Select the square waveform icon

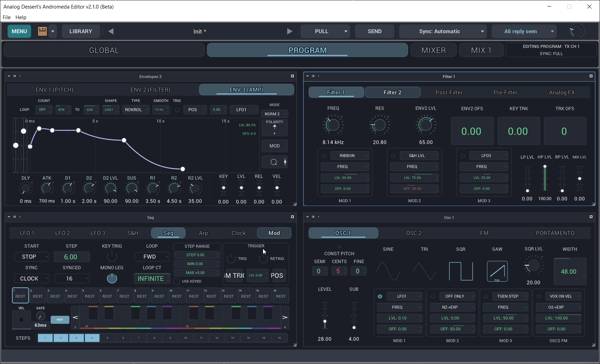click(461, 271)
